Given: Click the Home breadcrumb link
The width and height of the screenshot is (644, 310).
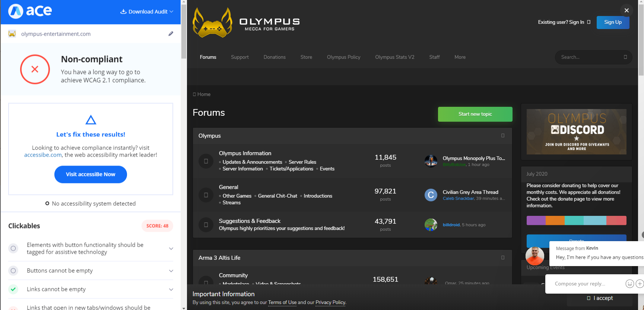Looking at the screenshot, I should click(202, 94).
